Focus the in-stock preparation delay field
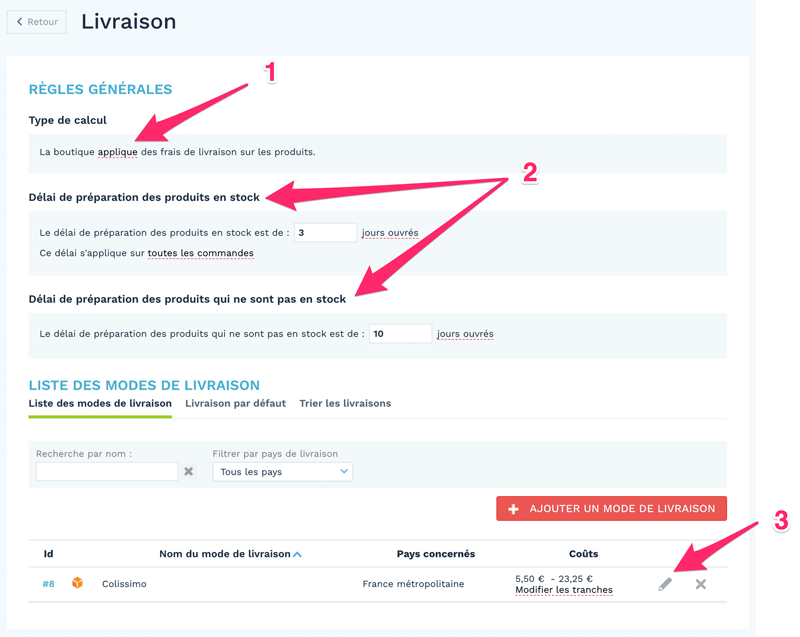 point(326,233)
